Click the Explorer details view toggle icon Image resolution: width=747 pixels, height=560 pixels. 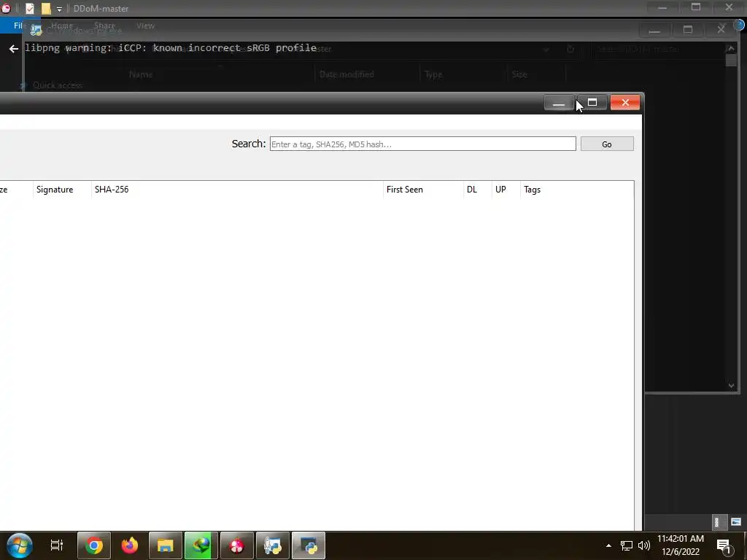tap(716, 522)
